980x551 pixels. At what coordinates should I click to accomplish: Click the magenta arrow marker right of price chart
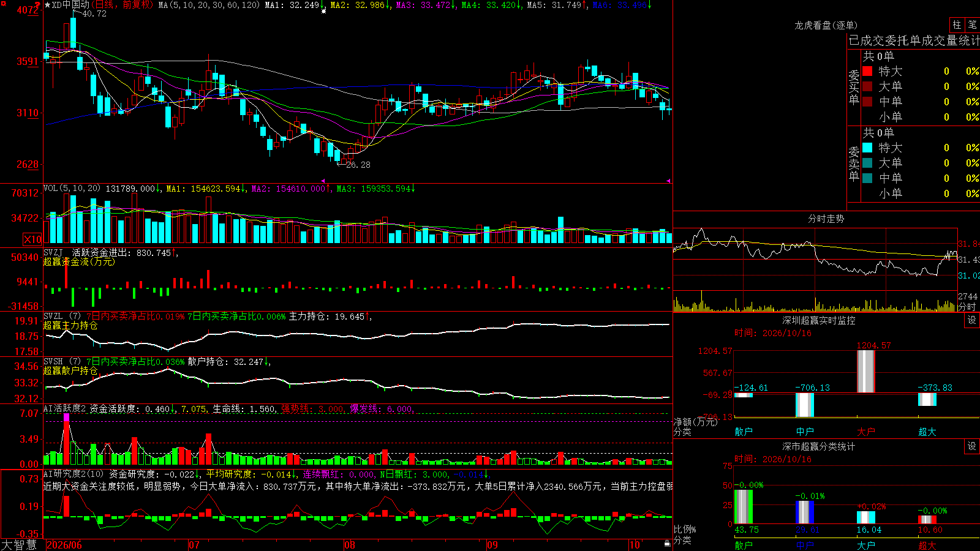[668, 181]
